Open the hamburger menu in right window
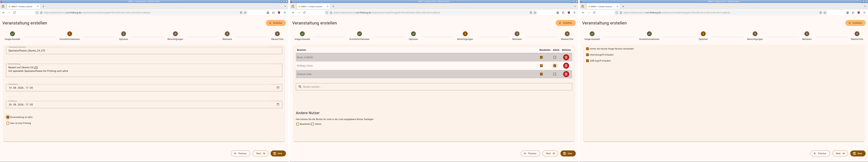Viewport: 868px width, 162px height. [x=864, y=12]
